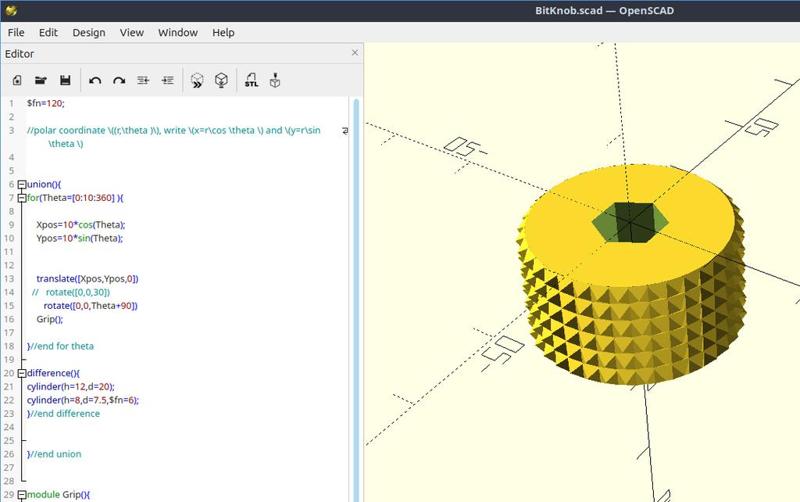
Task: Open a file using the folder icon
Action: tap(41, 80)
